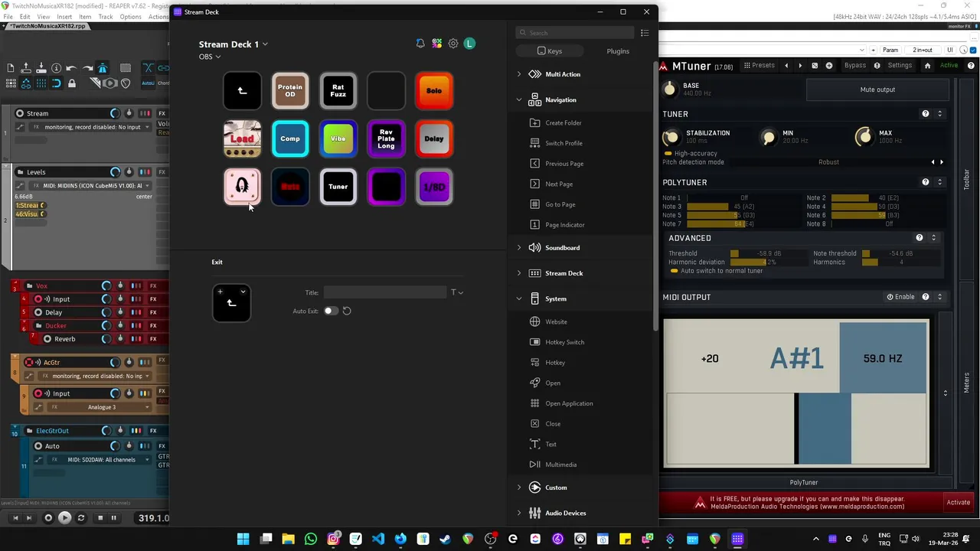
Task: Click the Stream track FX button
Action: pos(162,113)
